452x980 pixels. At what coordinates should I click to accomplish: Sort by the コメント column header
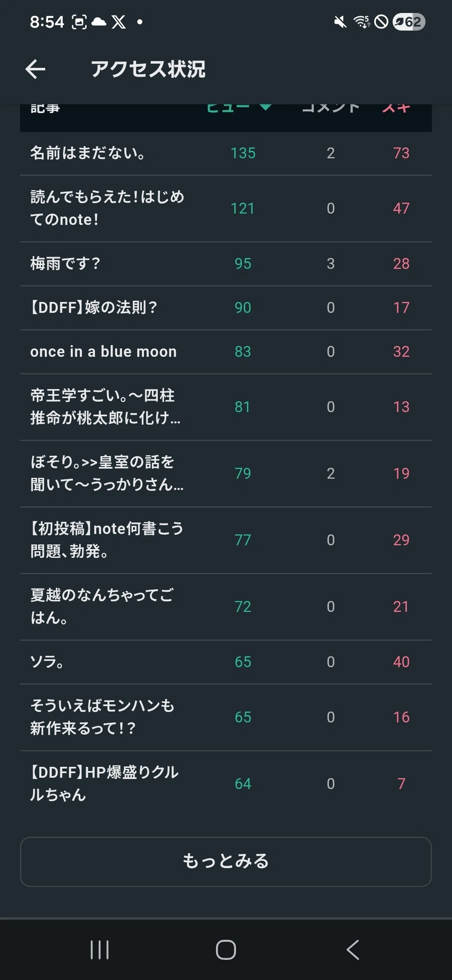[x=331, y=108]
